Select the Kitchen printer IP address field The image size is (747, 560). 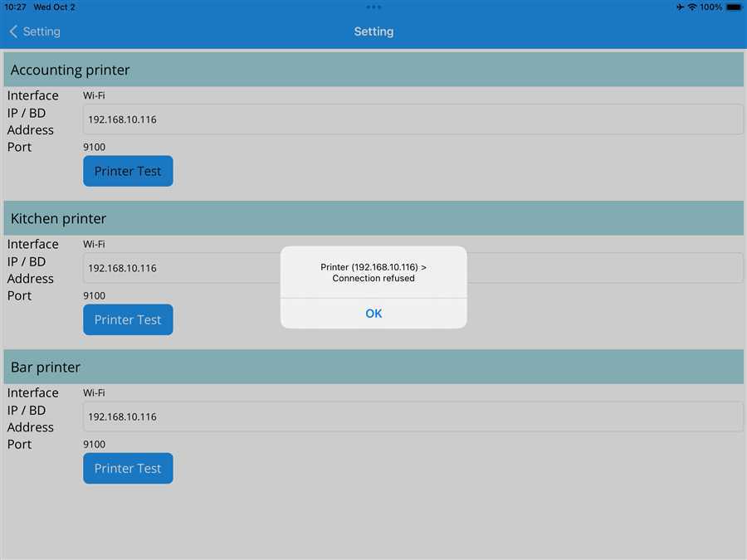point(183,268)
